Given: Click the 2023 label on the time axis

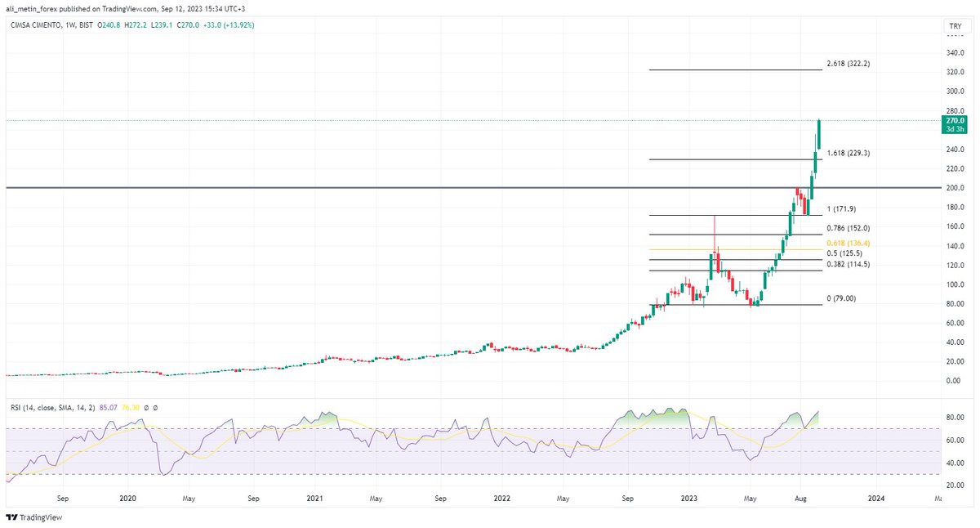Looking at the screenshot, I should 689,498.
